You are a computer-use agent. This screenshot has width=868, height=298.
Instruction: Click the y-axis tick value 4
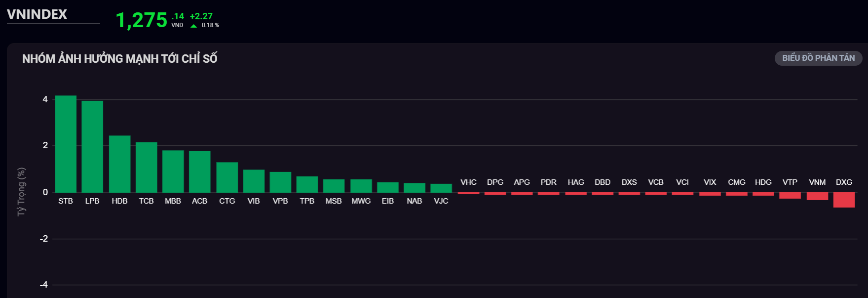click(45, 99)
